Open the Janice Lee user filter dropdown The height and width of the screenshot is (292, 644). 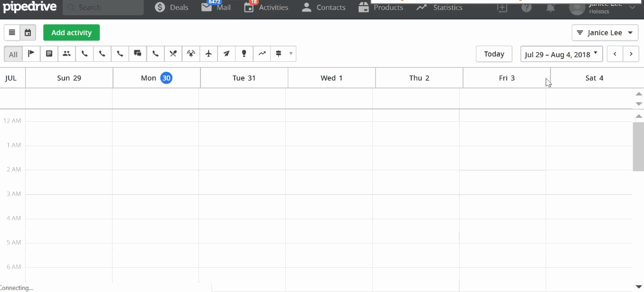tap(605, 32)
